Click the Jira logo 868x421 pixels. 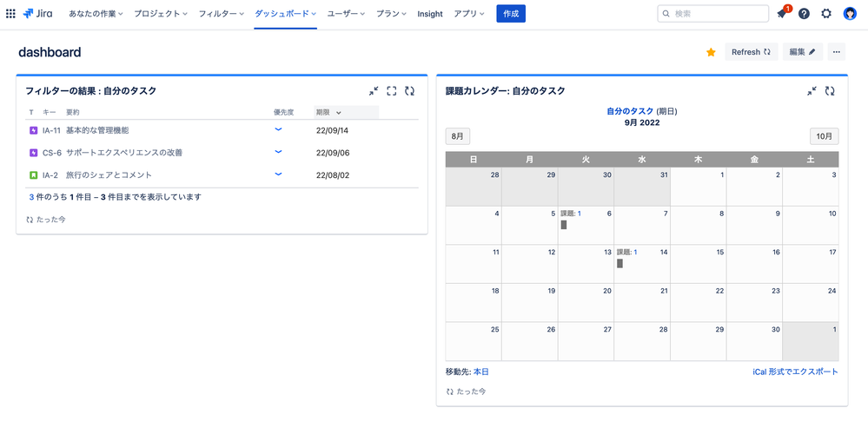tap(37, 14)
